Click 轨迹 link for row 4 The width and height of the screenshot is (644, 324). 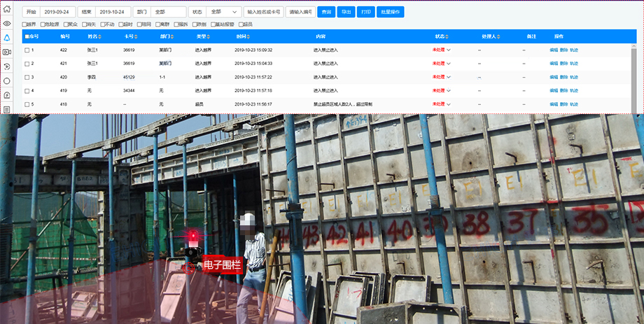574,91
